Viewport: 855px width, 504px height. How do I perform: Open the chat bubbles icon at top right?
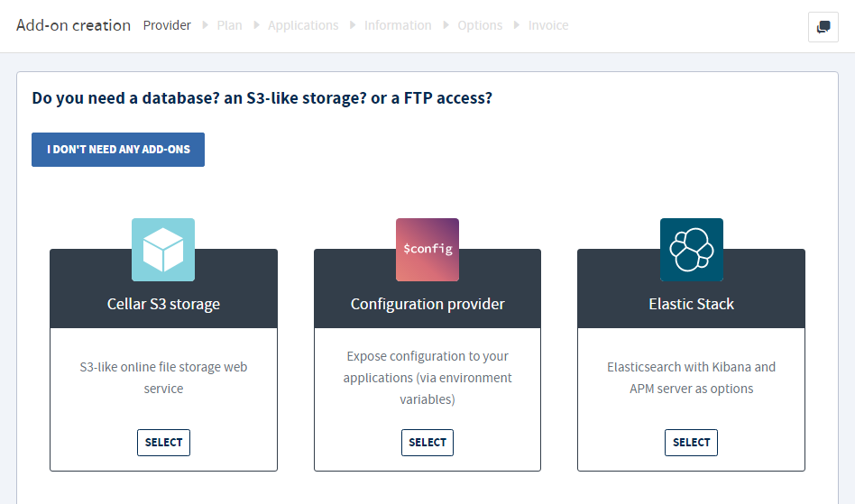tap(823, 27)
